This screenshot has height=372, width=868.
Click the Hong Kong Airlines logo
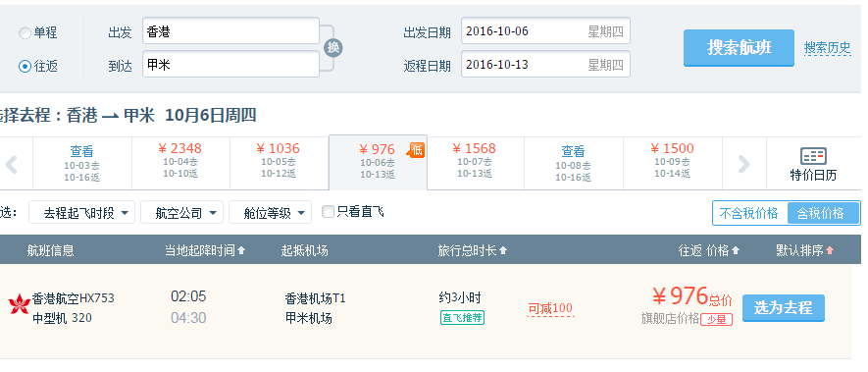(x=20, y=304)
